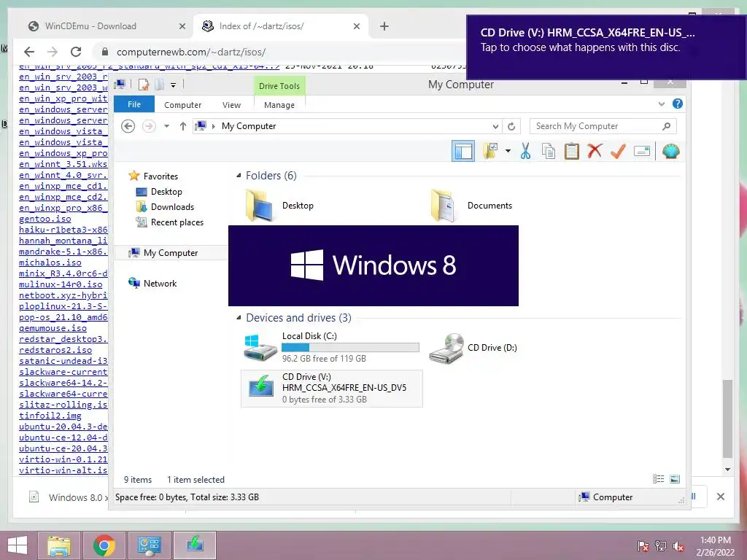Click the Local Disk (C:) usage bar
747x560 pixels.
tap(350, 348)
